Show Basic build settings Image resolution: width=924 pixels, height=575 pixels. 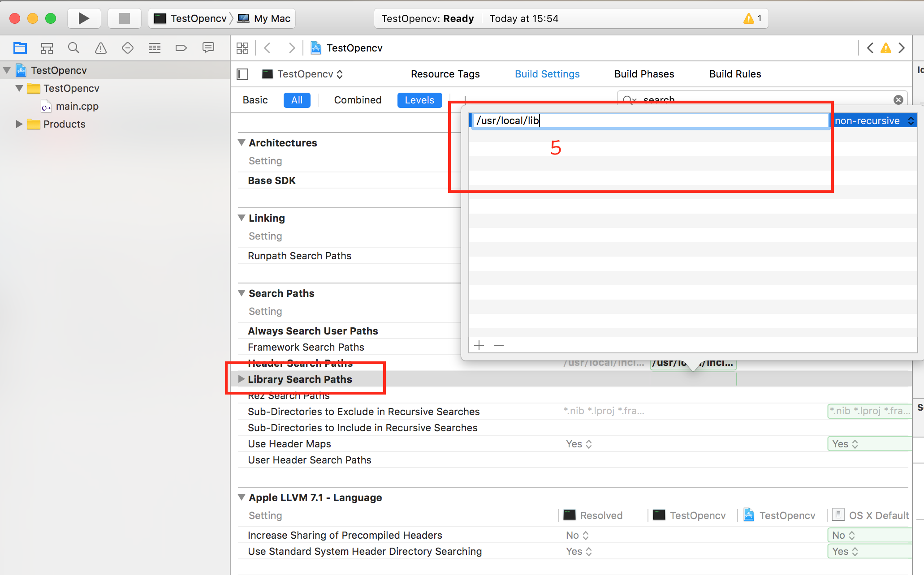pos(255,100)
